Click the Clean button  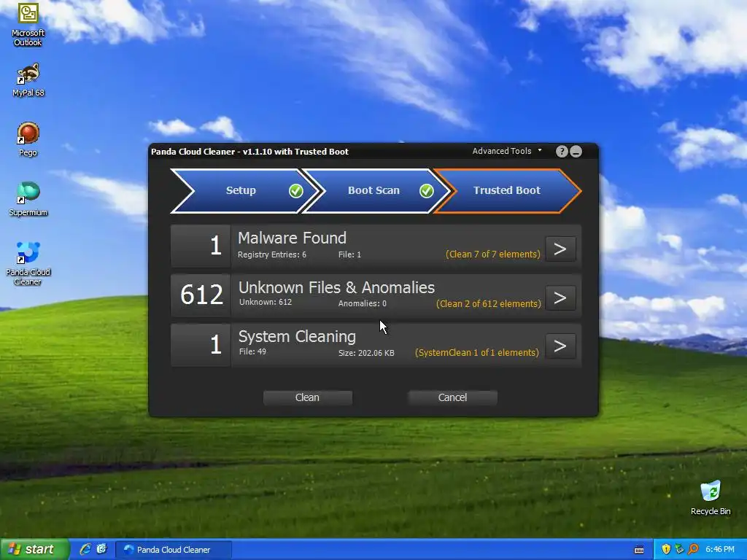(x=308, y=397)
